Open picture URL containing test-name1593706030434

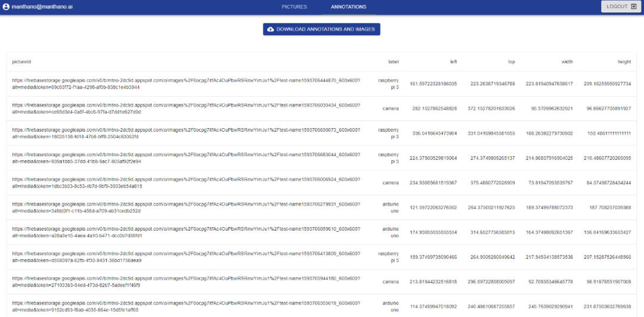tap(187, 108)
